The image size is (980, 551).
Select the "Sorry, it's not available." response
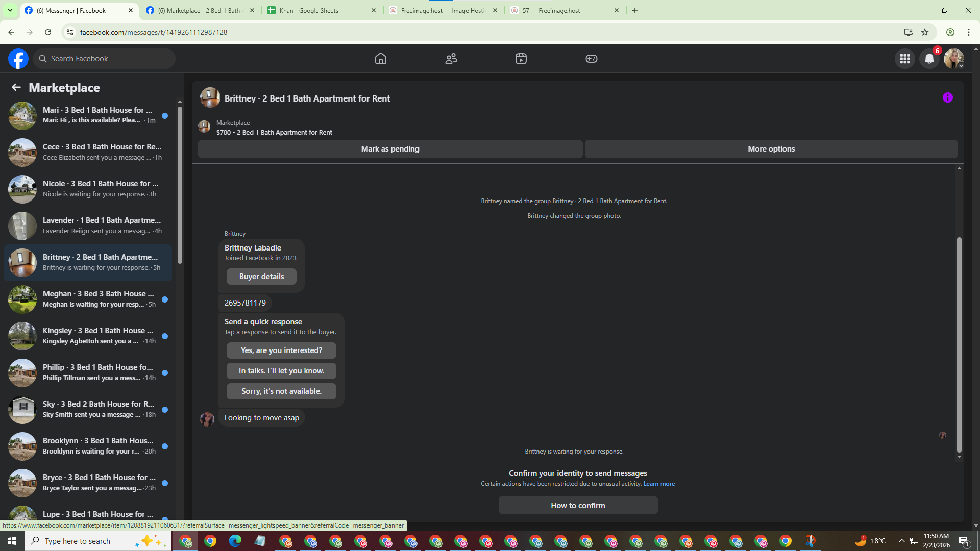[281, 391]
